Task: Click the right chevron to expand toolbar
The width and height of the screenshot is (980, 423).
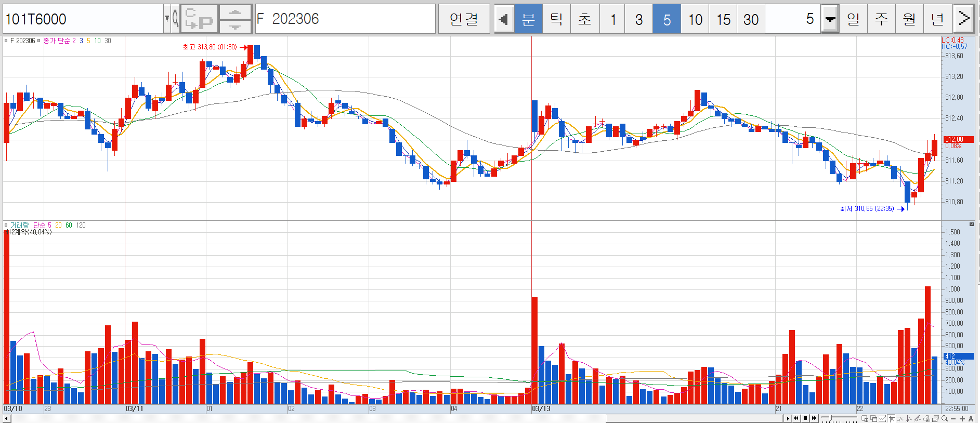Action: pyautogui.click(x=964, y=19)
